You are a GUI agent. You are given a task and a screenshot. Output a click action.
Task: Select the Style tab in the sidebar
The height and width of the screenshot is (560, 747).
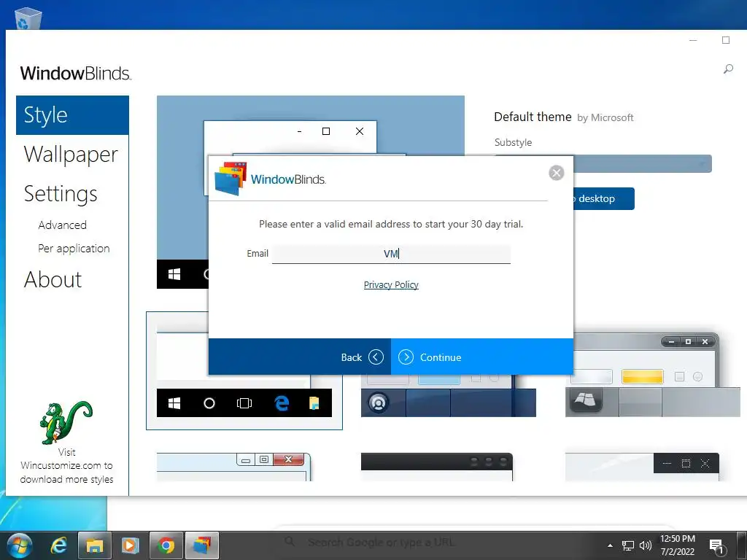click(x=72, y=115)
